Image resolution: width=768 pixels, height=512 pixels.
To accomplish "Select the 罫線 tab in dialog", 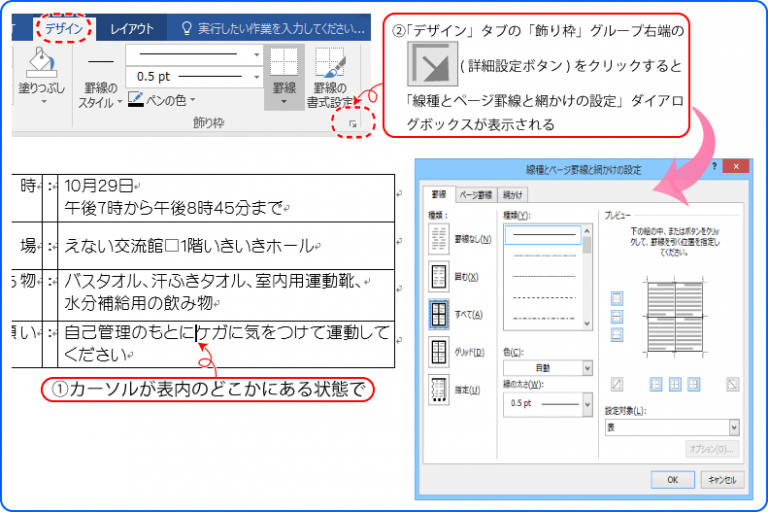I will click(438, 195).
